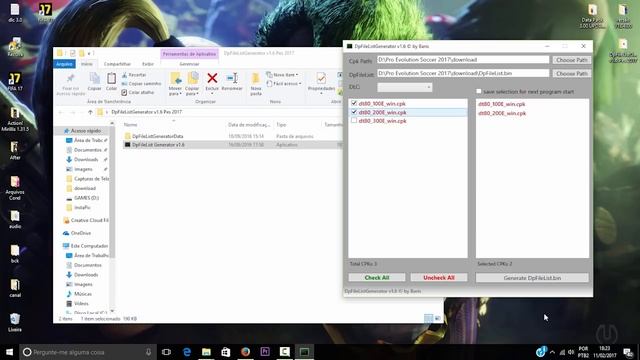The height and width of the screenshot is (360, 640).
Task: Click Choose Path for Cpk Path
Action: pyautogui.click(x=571, y=60)
